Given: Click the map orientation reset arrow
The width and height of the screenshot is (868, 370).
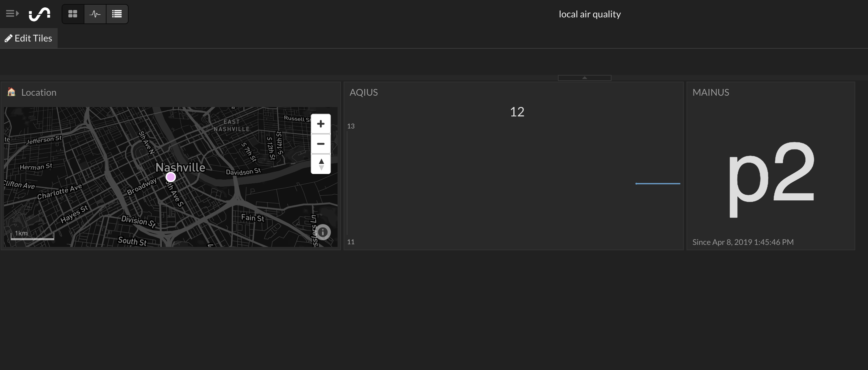Looking at the screenshot, I should (321, 165).
